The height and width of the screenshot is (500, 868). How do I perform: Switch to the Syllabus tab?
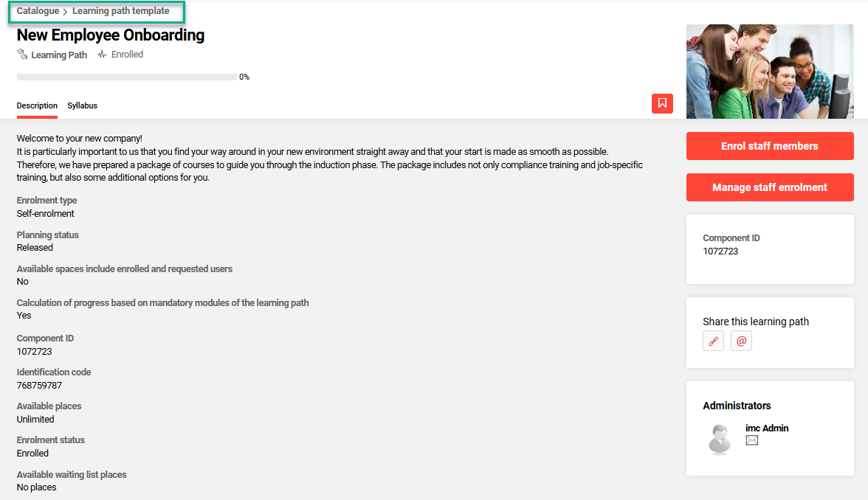(x=82, y=105)
